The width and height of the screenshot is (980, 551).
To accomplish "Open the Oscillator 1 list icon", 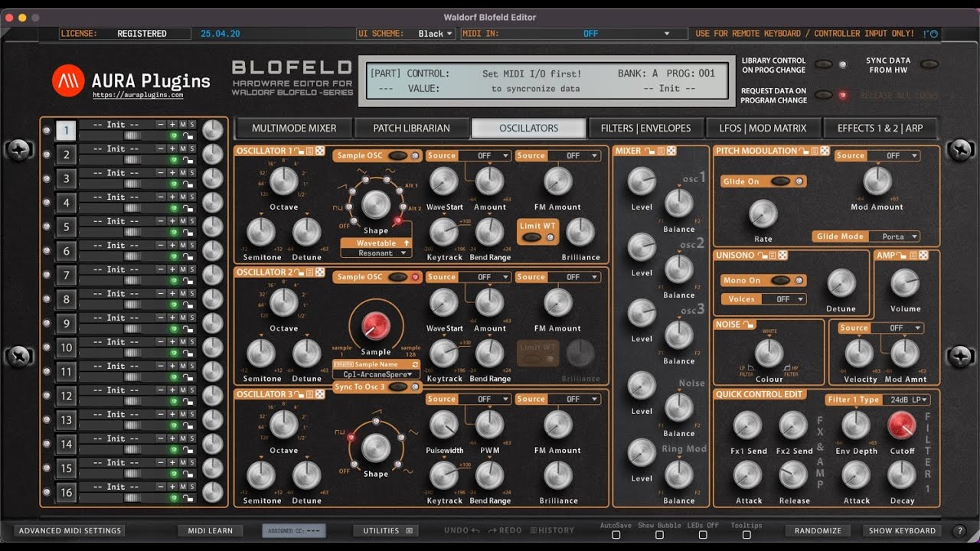I will click(309, 151).
